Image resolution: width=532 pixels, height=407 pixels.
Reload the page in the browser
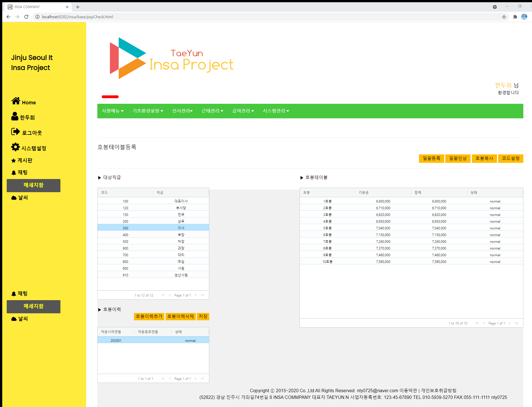[26, 17]
